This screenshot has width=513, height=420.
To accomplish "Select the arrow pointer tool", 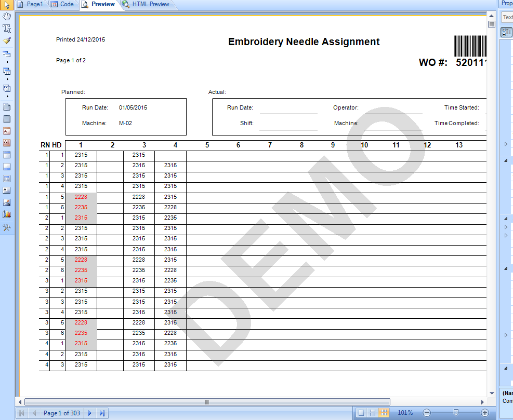I will (x=7, y=5).
